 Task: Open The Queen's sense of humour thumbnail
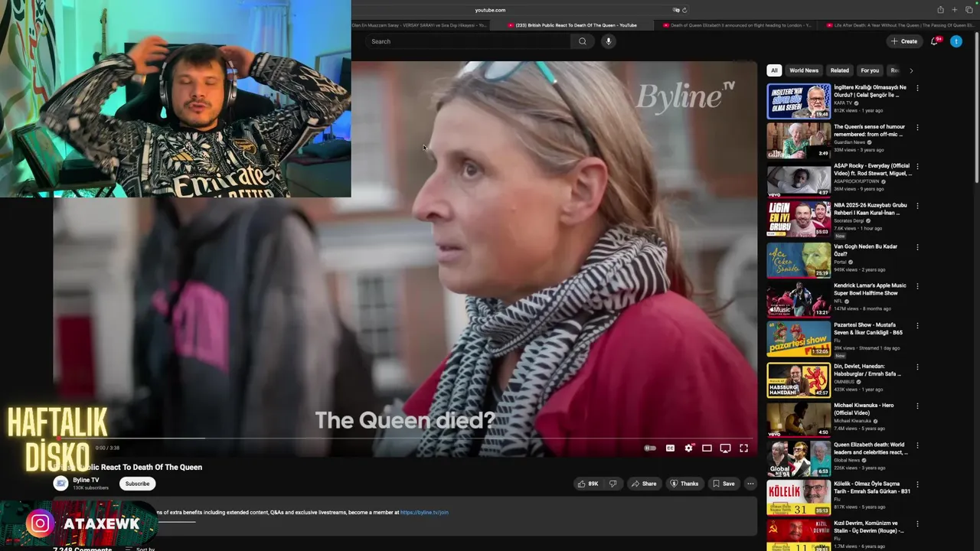coord(799,140)
